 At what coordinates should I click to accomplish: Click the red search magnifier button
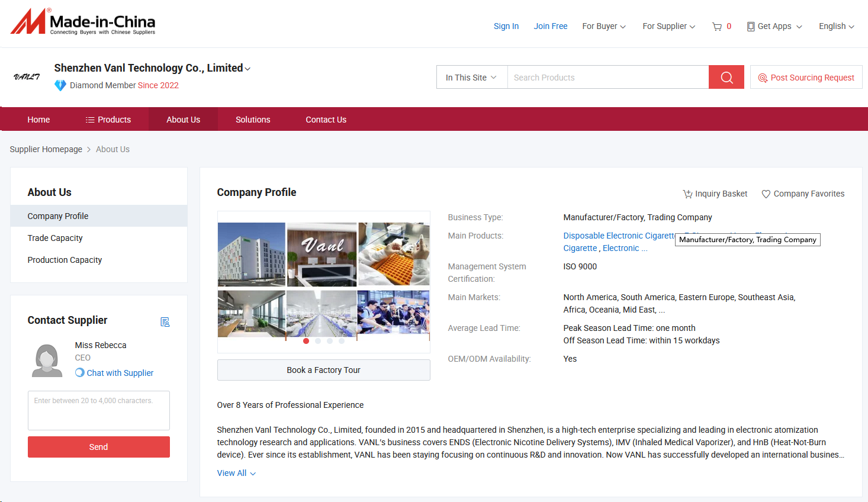tap(726, 78)
